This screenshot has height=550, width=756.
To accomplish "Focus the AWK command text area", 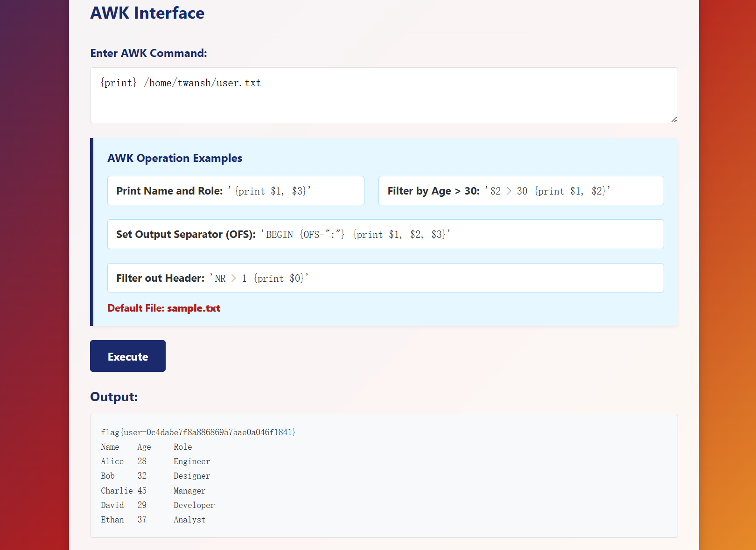I will point(384,95).
